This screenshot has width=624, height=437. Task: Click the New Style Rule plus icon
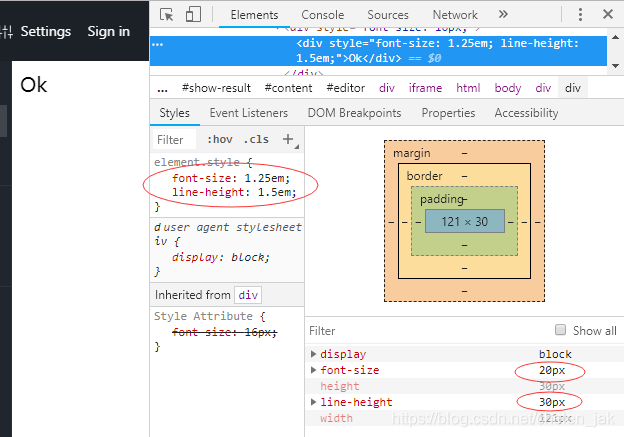[288, 139]
